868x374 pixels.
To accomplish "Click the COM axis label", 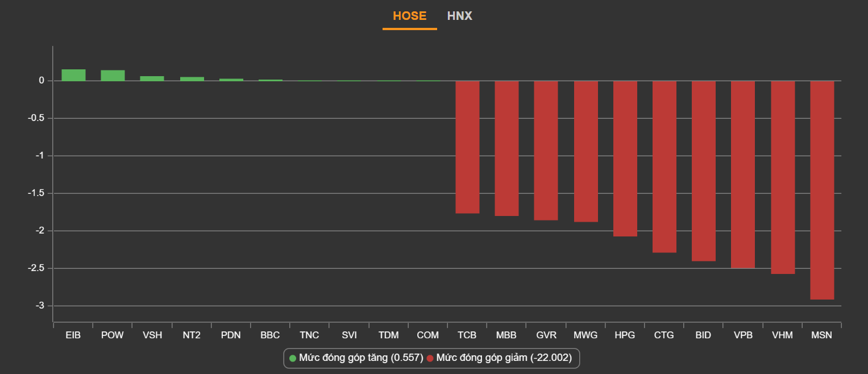I will pos(427,335).
